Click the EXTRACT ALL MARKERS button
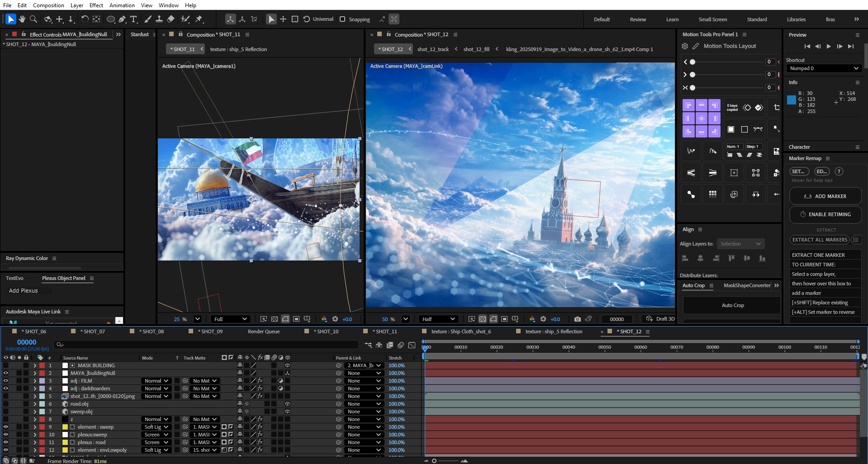Screen dimensions: 868x464 point(820,240)
